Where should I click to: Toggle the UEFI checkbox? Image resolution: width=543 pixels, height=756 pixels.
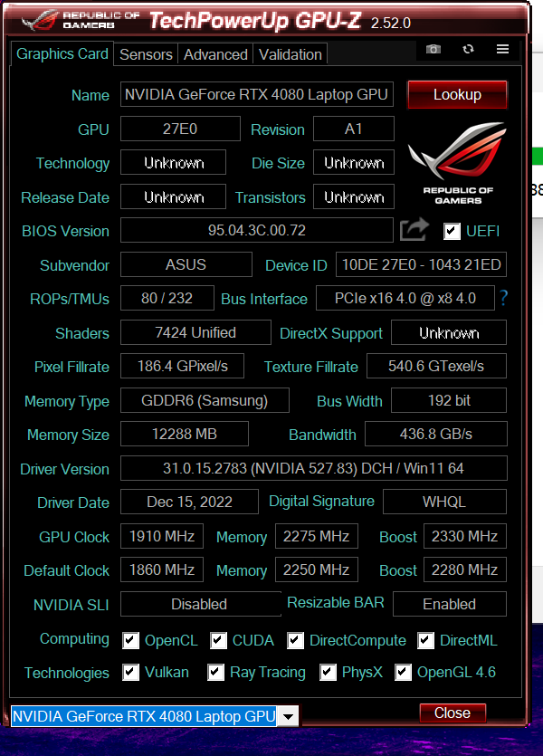(452, 232)
